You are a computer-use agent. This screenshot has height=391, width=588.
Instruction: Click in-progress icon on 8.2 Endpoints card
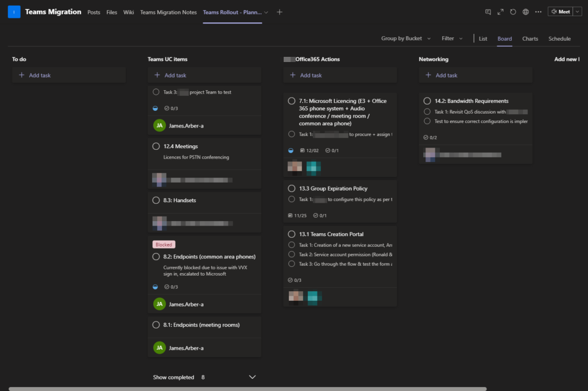(155, 287)
